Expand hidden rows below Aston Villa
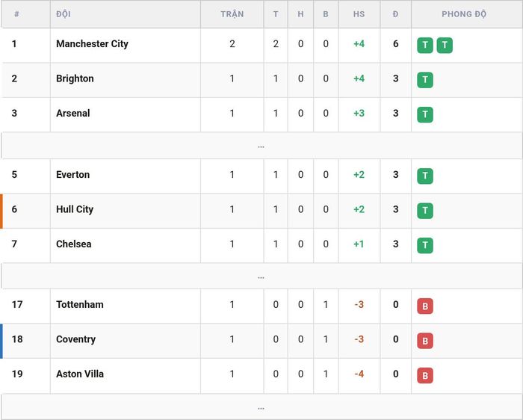This screenshot has height=420, width=523. (x=261, y=407)
